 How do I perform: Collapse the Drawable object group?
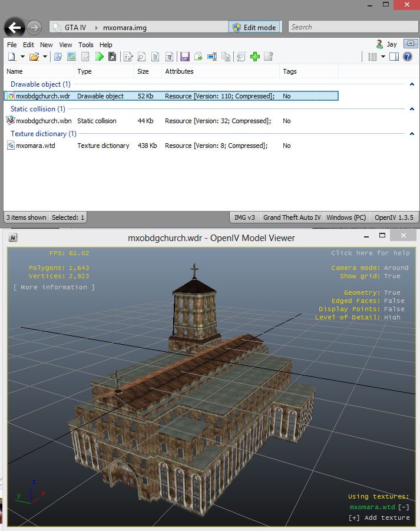click(412, 84)
